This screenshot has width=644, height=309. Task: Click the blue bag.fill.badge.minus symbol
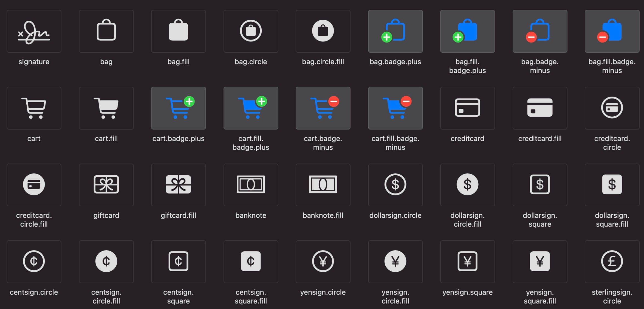click(x=612, y=31)
